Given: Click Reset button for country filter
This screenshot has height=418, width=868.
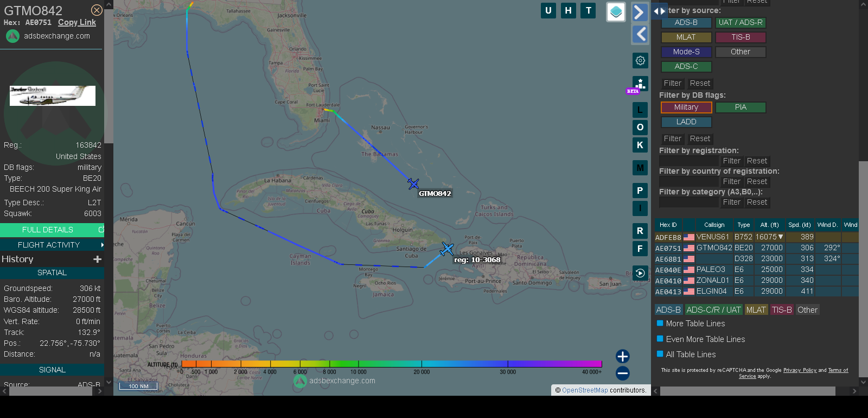Looking at the screenshot, I should (x=757, y=181).
